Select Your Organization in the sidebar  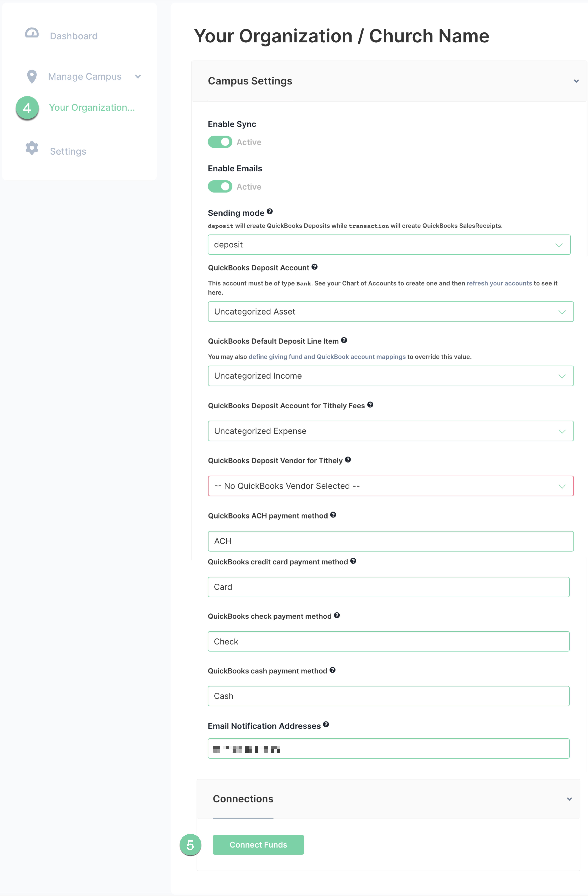coord(92,108)
